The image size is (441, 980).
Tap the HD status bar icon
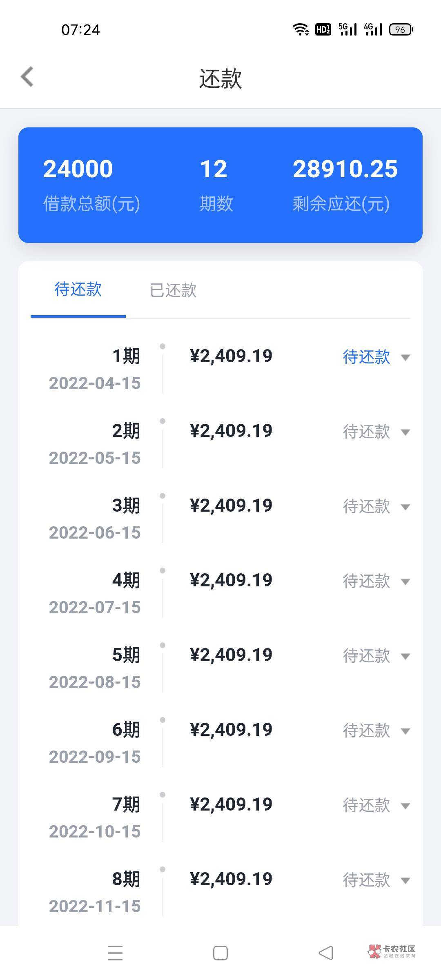click(323, 29)
